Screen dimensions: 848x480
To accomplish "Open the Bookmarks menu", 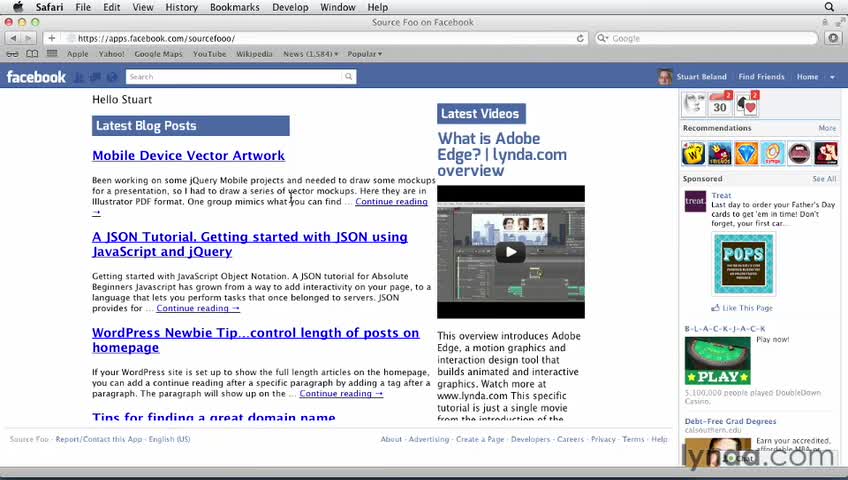I will (235, 7).
